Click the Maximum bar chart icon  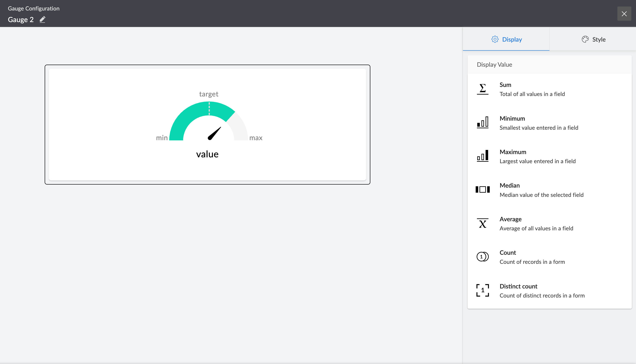(482, 156)
